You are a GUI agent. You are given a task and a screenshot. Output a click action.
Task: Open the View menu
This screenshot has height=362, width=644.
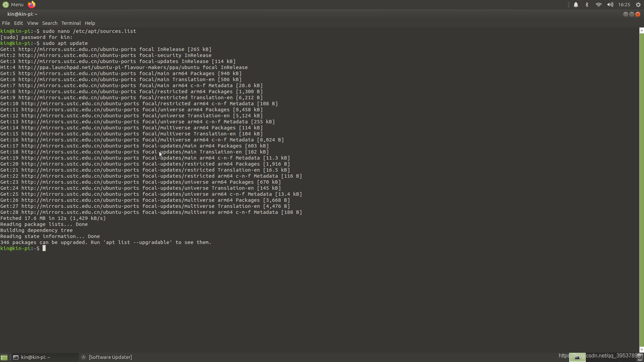tap(33, 23)
